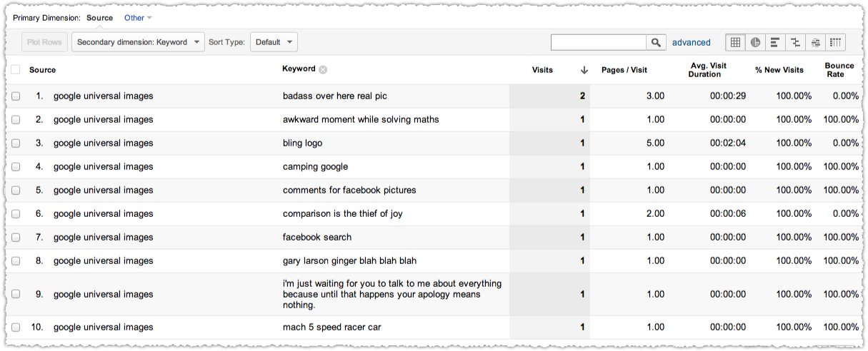This screenshot has height=351, width=868.
Task: Sort by Keyword column header
Action: pos(299,69)
